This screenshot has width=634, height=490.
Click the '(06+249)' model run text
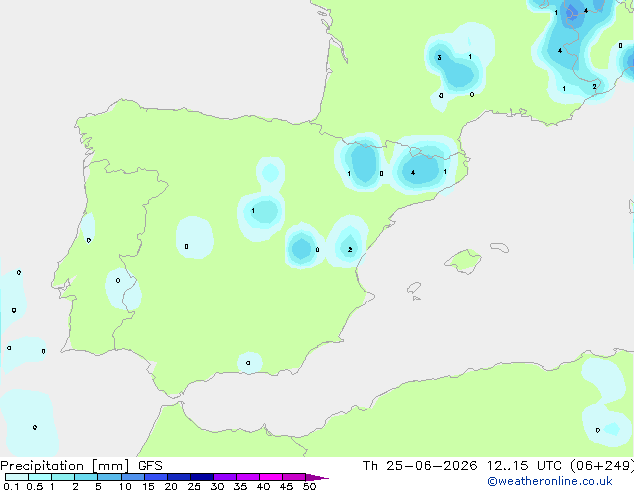[602, 466]
